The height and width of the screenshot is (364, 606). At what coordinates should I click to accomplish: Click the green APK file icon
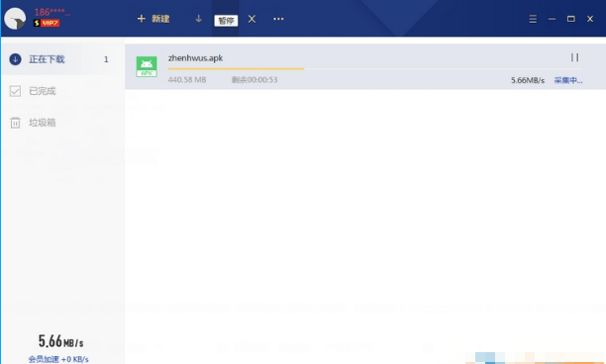pyautogui.click(x=147, y=66)
